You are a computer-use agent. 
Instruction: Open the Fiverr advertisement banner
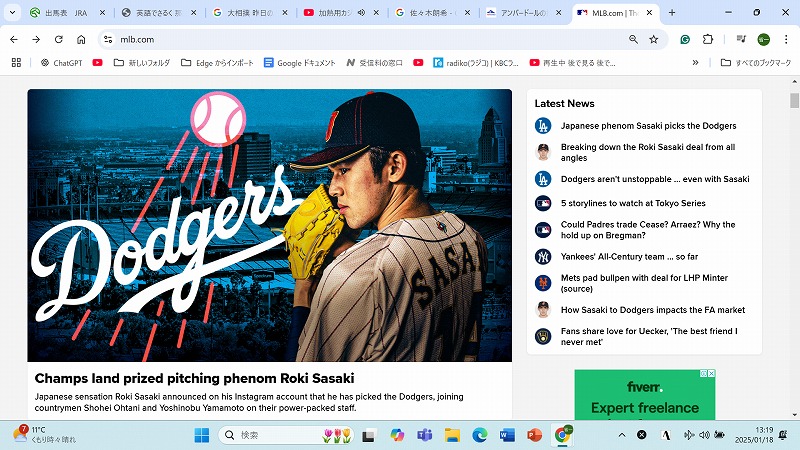[644, 395]
